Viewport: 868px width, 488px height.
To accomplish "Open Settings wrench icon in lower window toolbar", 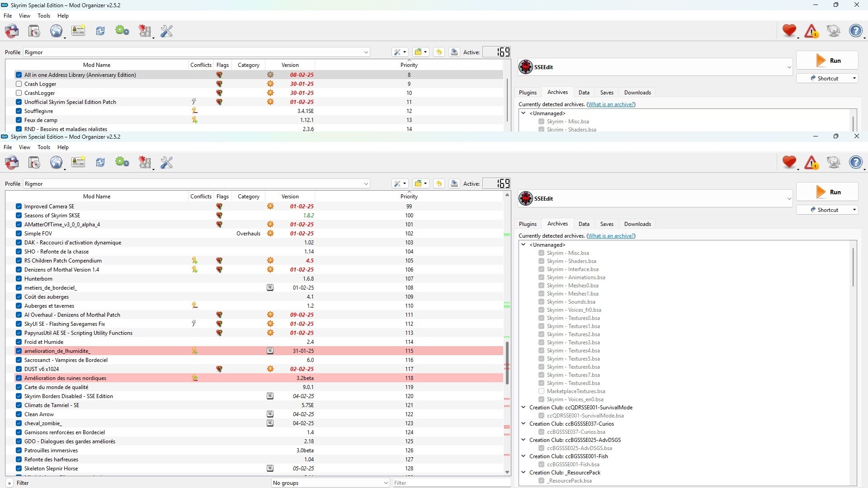I will pyautogui.click(x=167, y=162).
